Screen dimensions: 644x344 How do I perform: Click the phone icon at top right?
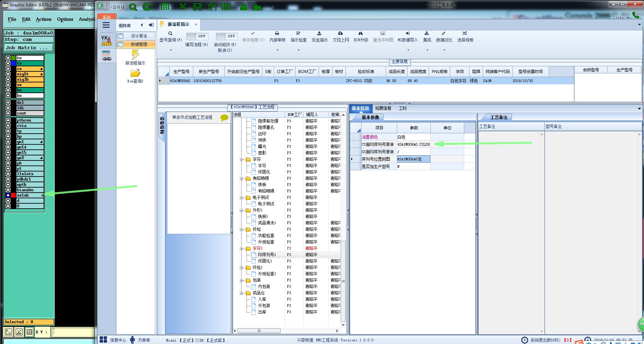pyautogui.click(x=636, y=15)
